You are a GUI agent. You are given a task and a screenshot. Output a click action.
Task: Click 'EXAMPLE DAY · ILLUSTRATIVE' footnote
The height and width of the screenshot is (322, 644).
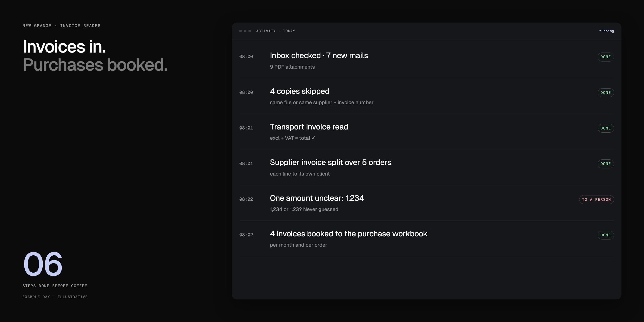pyautogui.click(x=55, y=297)
